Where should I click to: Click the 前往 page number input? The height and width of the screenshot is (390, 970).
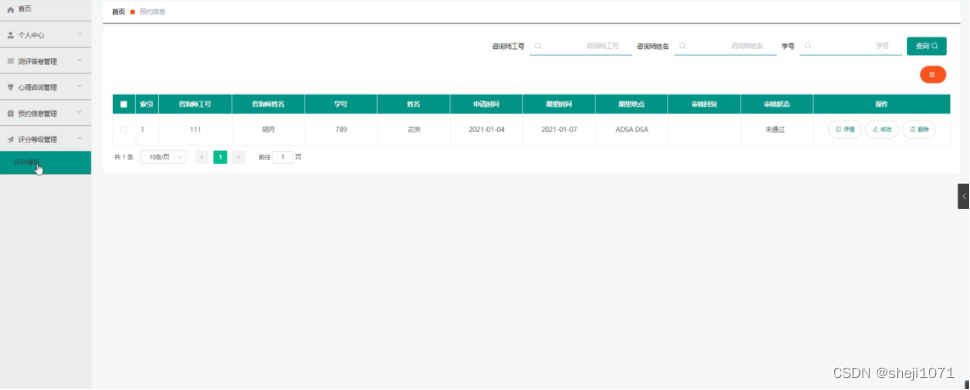[x=283, y=157]
